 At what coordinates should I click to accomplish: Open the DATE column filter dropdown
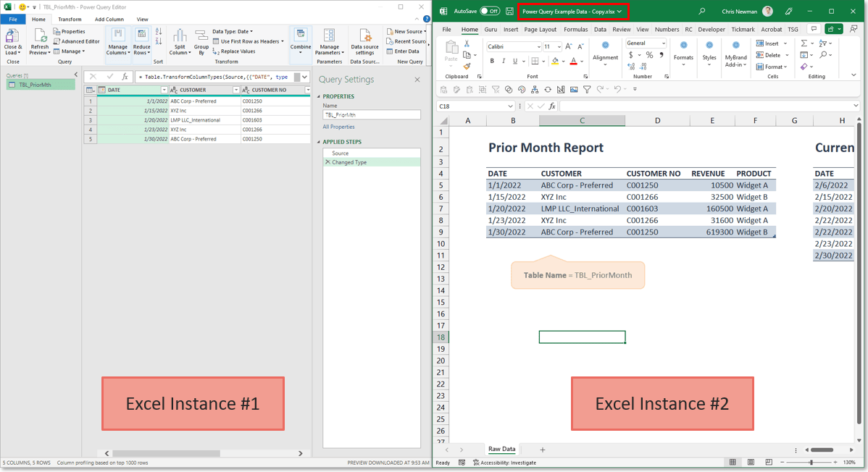tap(164, 89)
